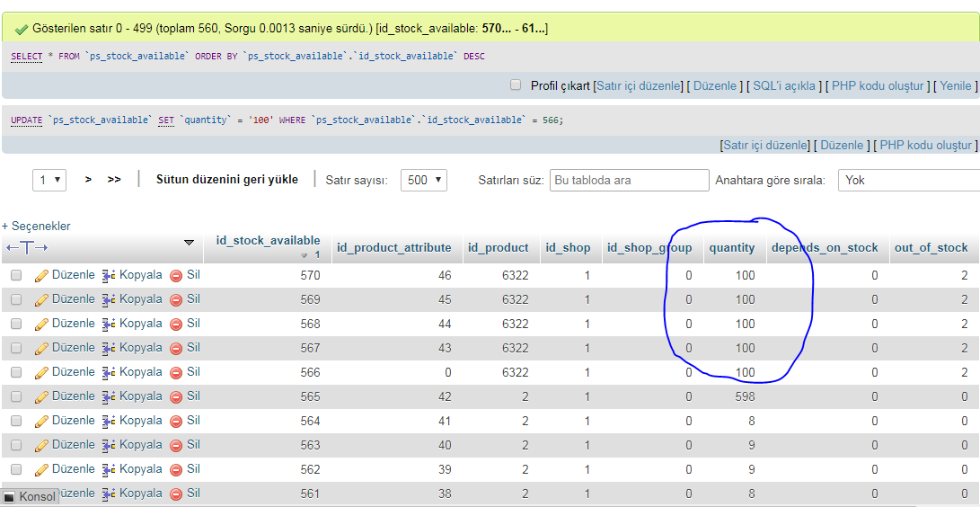Click the Konsol console icon at bottom left
980x507 pixels.
tap(9, 497)
